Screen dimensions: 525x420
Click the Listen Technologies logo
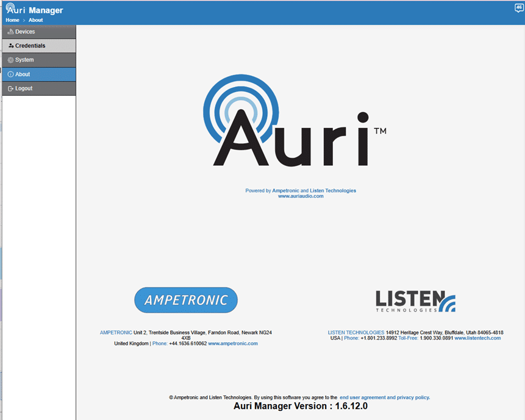[415, 301]
